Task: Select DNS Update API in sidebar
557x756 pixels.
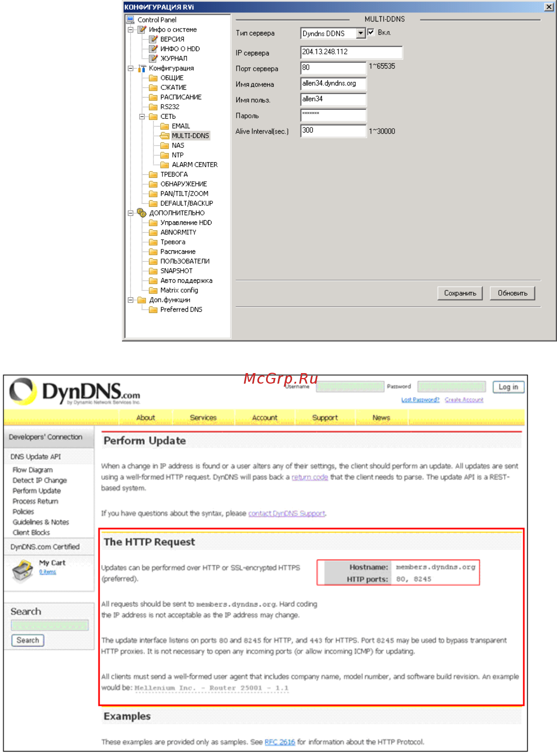Action: tap(35, 457)
